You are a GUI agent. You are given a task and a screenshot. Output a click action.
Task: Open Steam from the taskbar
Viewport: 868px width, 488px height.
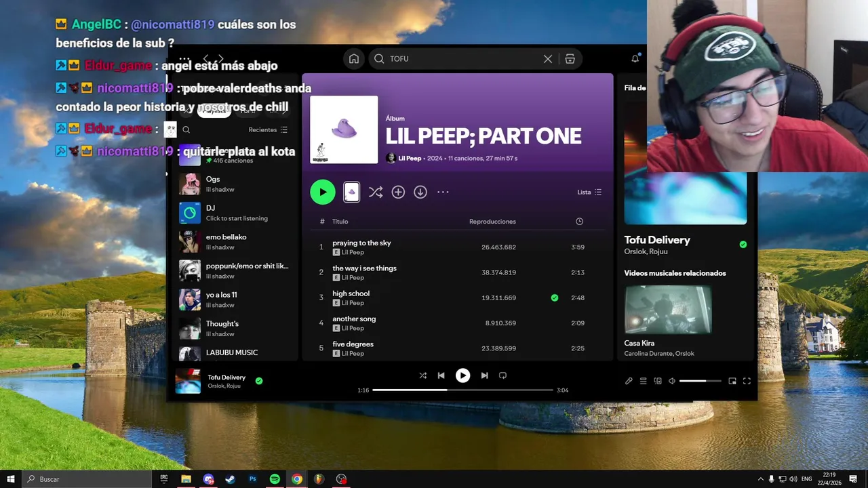coord(231,479)
